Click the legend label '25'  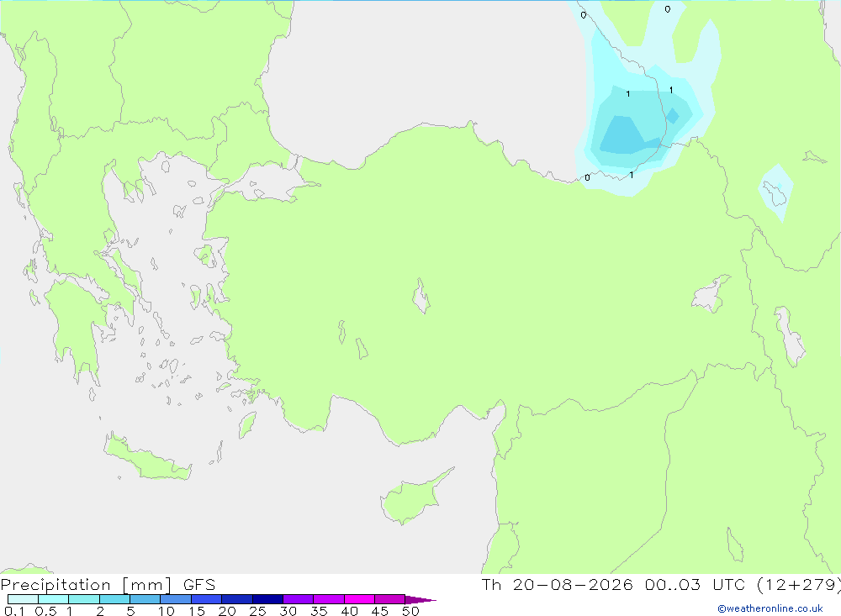click(x=258, y=611)
